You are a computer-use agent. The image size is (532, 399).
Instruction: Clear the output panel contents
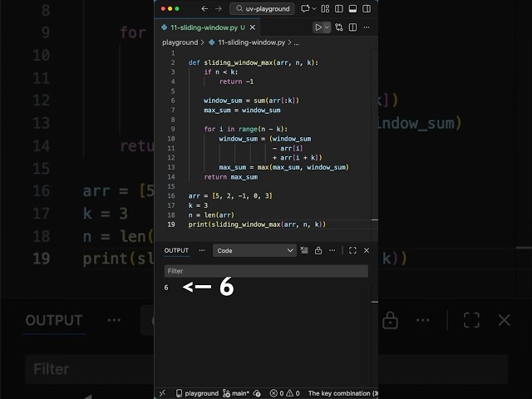[306, 250]
